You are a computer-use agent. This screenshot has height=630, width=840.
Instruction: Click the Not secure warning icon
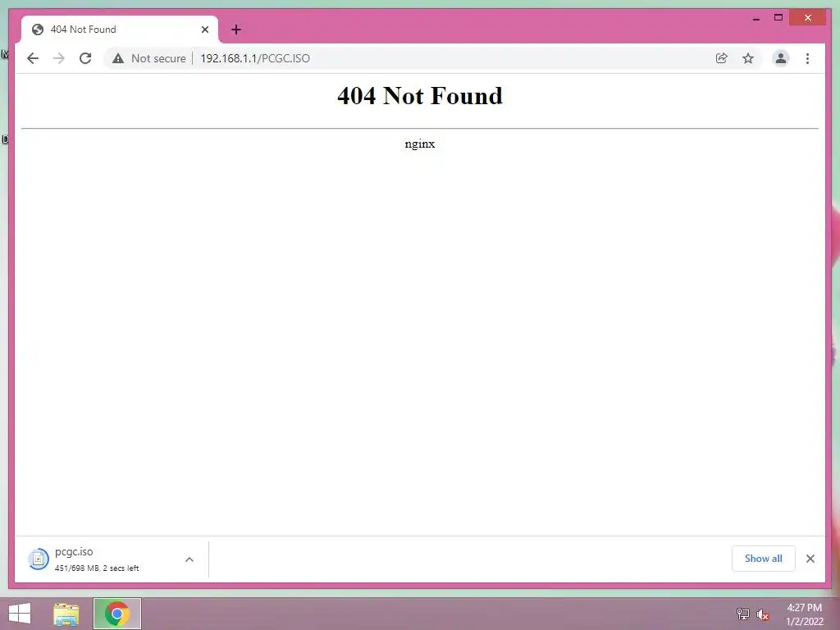point(118,58)
